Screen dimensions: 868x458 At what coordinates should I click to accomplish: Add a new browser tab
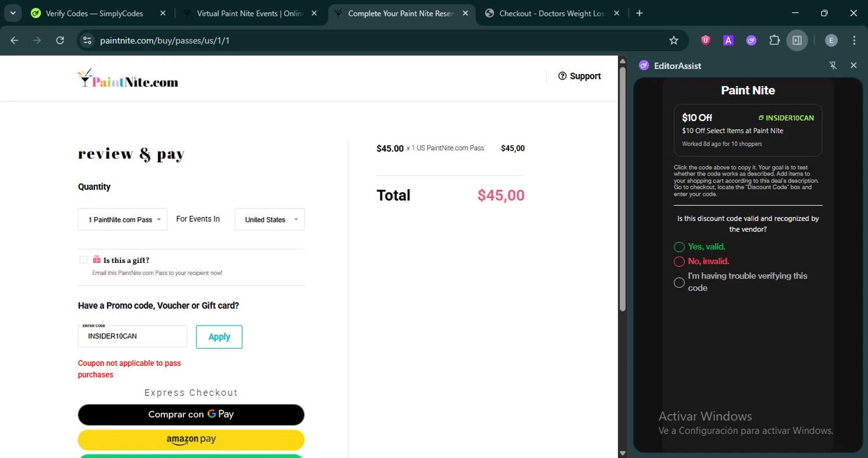click(x=639, y=13)
